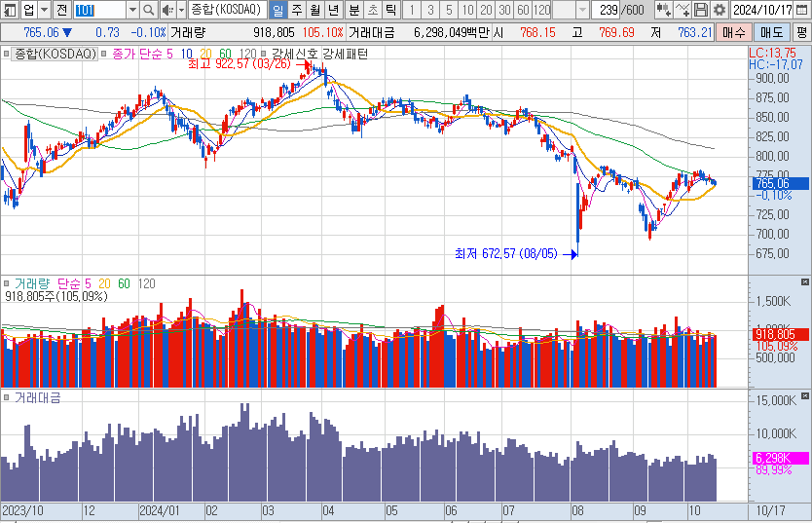Open the 업 dropdown arrow
Viewport: 812px width, 523px height.
coord(45,10)
